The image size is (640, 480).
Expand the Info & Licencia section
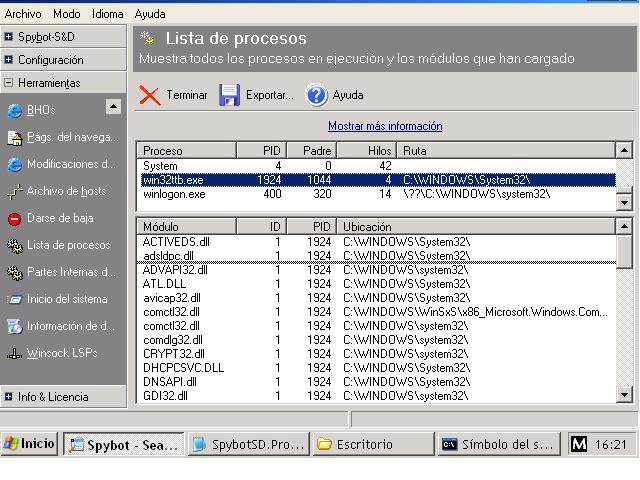(63, 397)
